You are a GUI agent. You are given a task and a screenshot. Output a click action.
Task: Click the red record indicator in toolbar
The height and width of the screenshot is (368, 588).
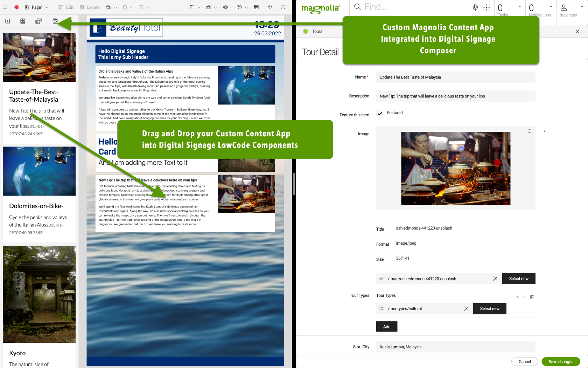tap(16, 7)
